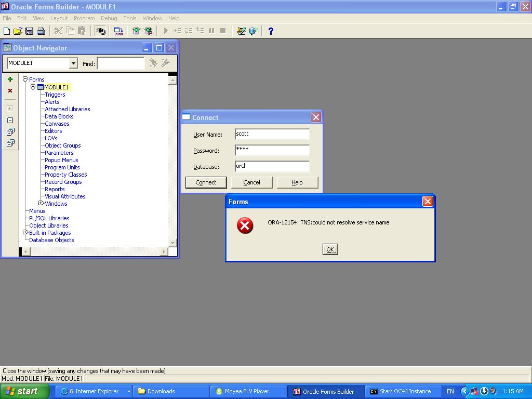Click the red X Delete icon
This screenshot has height=399, width=532.
[10, 91]
